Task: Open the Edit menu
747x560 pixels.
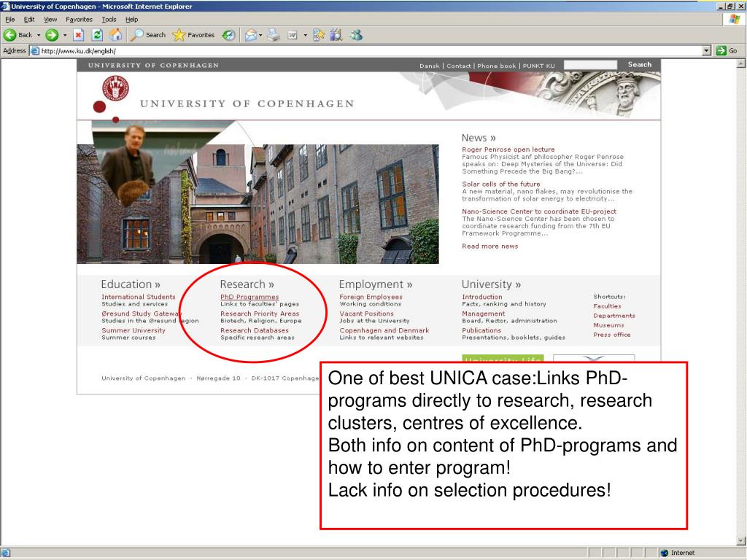Action: (x=29, y=20)
